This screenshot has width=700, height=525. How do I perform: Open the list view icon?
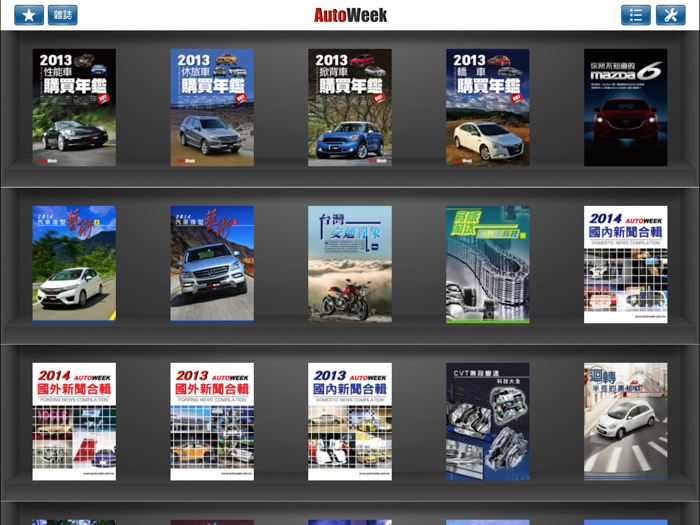636,15
